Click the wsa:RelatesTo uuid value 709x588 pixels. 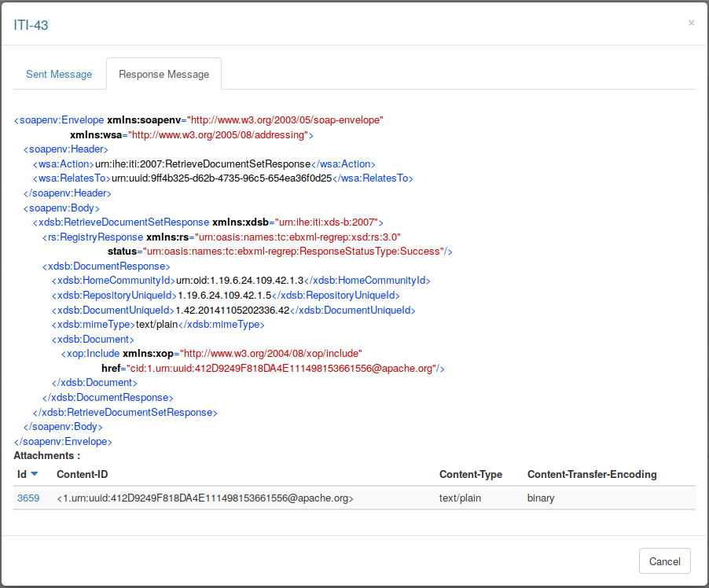(x=222, y=178)
